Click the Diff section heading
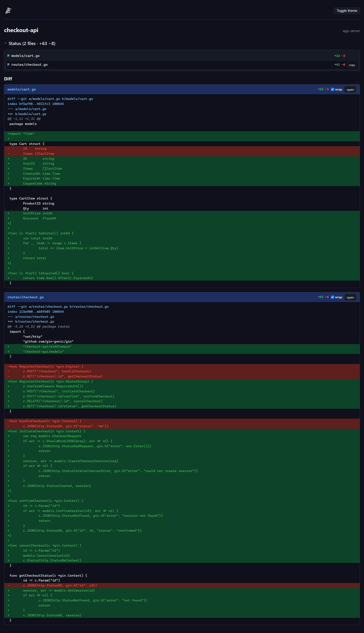The width and height of the screenshot is (364, 633). pyautogui.click(x=8, y=79)
